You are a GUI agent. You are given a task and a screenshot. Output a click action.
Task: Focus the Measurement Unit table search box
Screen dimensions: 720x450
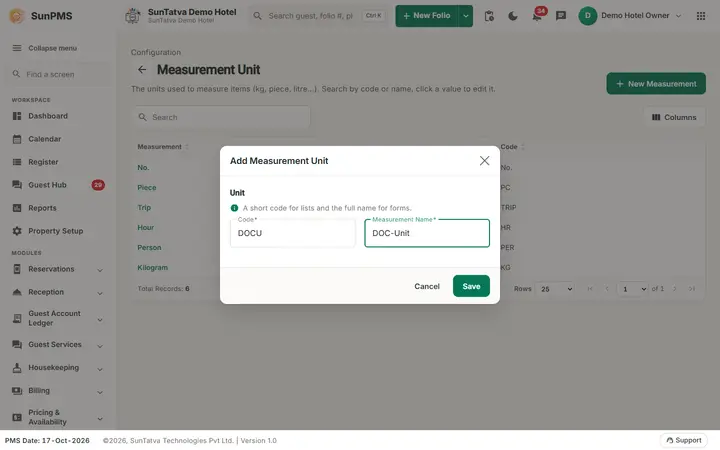(x=222, y=117)
